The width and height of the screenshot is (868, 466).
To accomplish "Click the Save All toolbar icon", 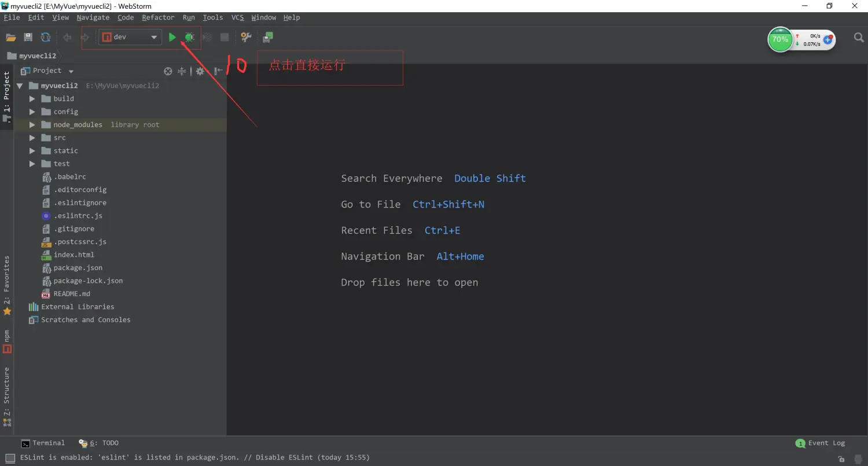I will coord(28,37).
